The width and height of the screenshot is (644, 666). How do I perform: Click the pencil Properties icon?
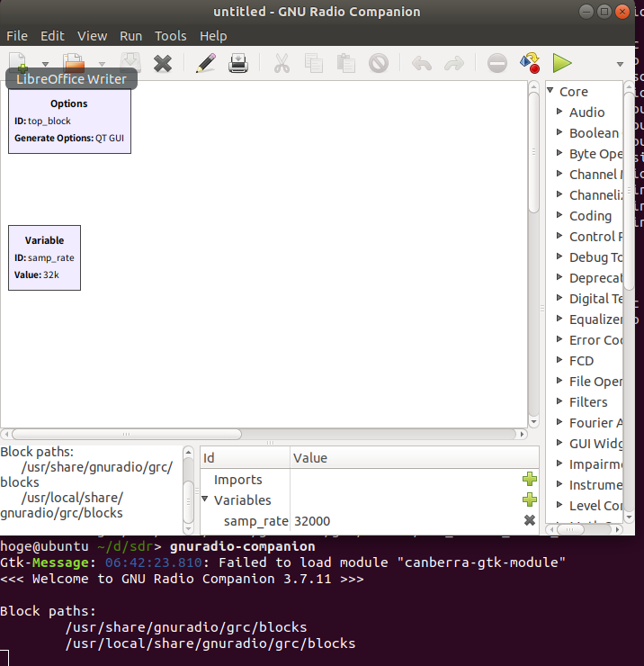click(x=206, y=63)
